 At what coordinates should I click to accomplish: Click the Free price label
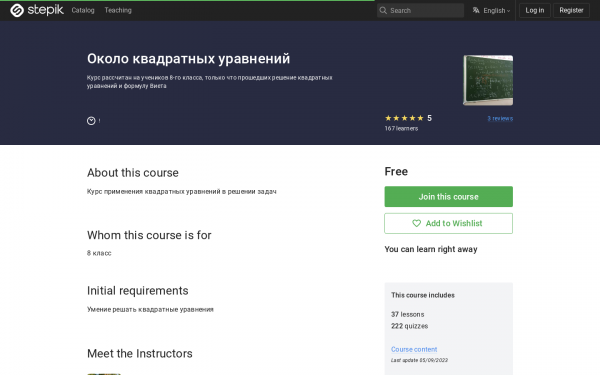396,171
